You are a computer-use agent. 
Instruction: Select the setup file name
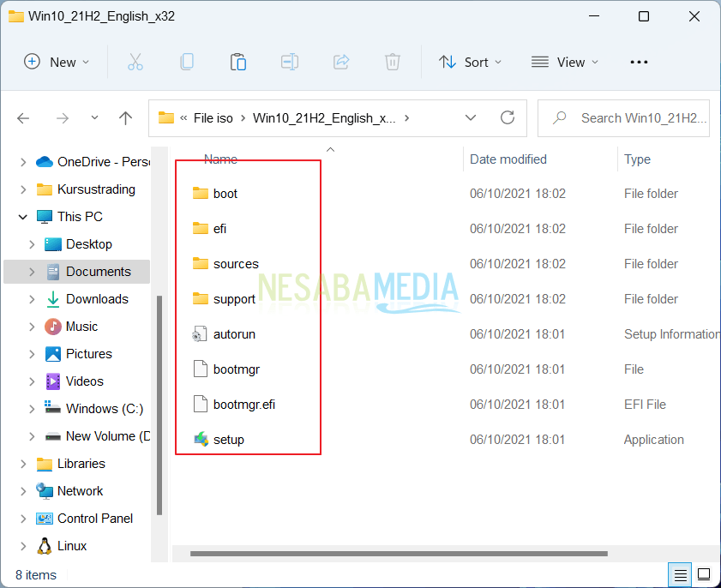click(229, 440)
